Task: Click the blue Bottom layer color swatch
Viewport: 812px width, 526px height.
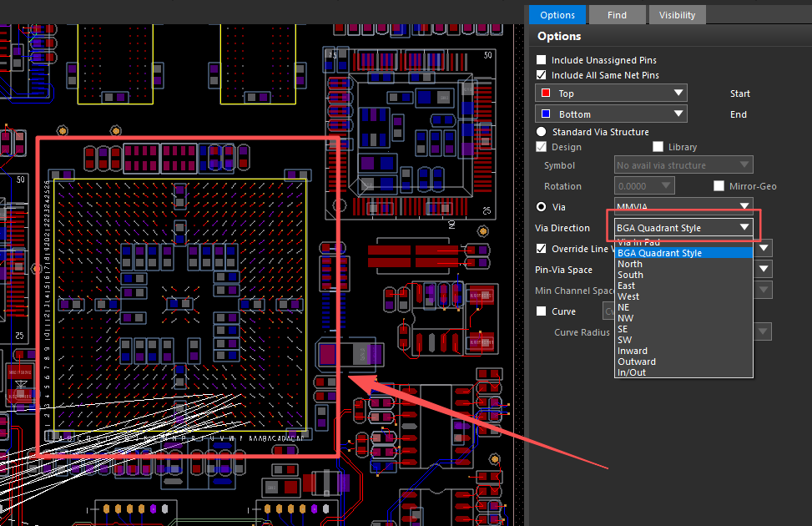Action: pyautogui.click(x=546, y=114)
